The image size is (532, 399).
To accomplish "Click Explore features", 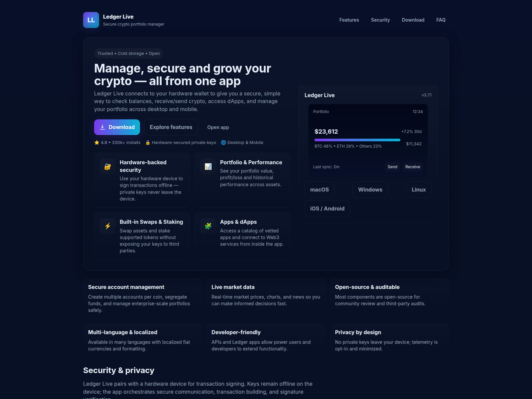I will (171, 127).
